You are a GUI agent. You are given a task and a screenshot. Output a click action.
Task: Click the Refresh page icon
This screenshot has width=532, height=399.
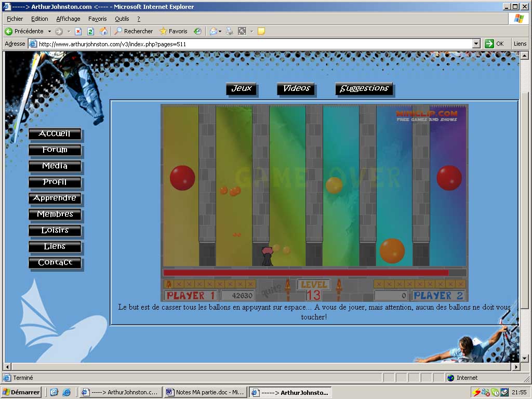(91, 31)
